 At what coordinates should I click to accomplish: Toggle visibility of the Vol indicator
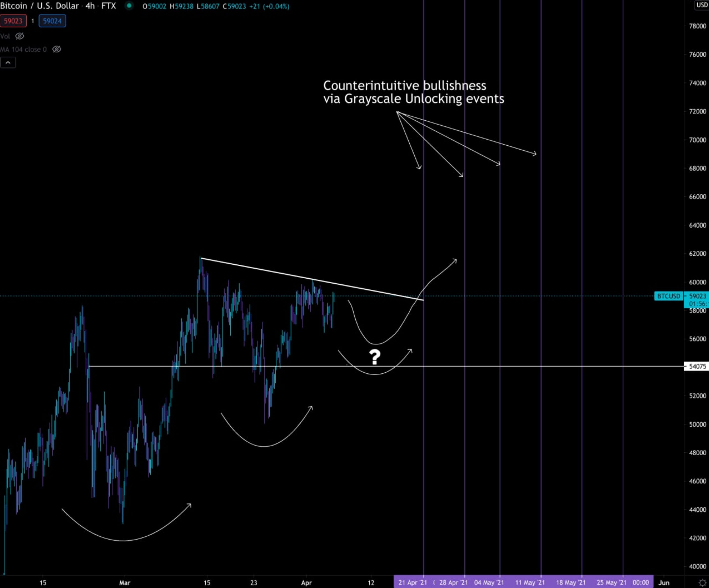click(x=20, y=36)
